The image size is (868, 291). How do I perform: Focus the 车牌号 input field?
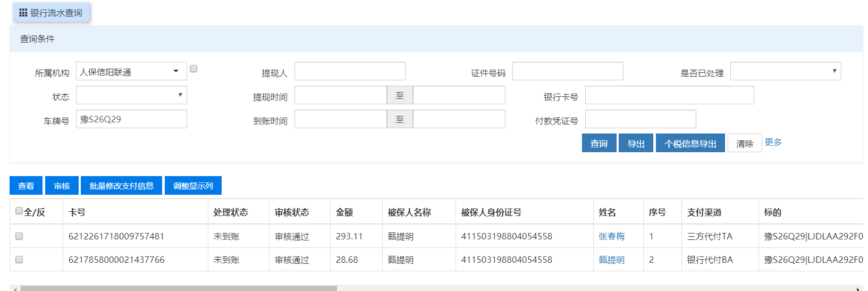pos(131,119)
